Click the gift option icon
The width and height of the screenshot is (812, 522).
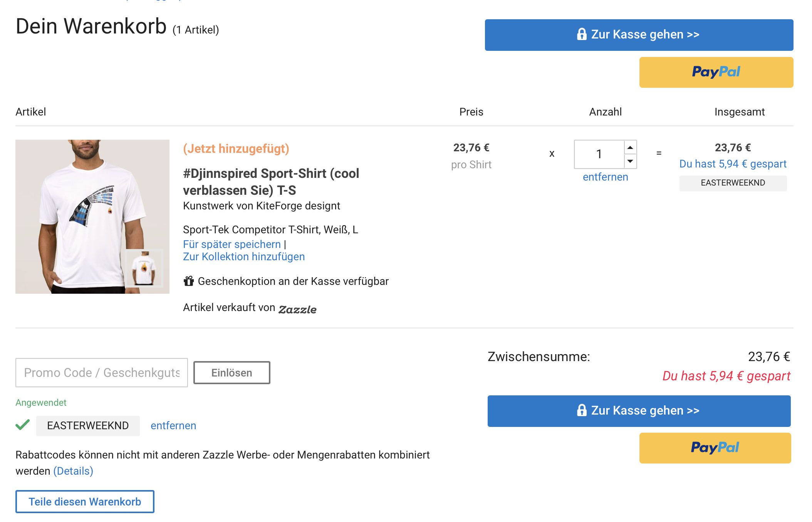click(189, 281)
